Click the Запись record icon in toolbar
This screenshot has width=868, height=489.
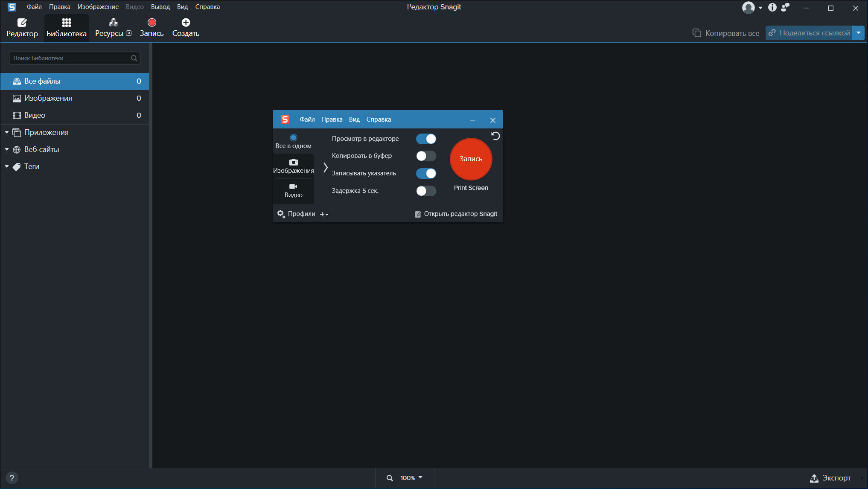tap(152, 23)
